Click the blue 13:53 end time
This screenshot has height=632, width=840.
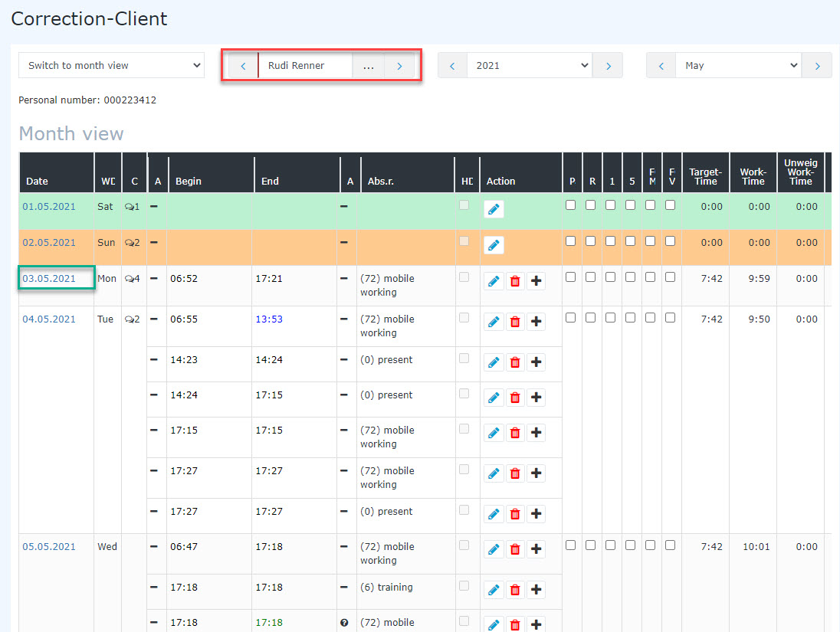click(x=269, y=319)
